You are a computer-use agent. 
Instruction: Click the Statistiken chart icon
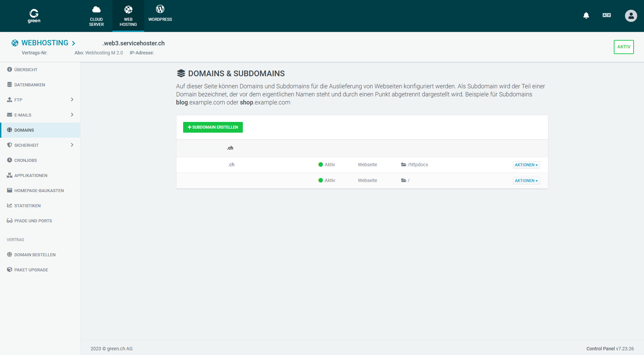click(9, 205)
